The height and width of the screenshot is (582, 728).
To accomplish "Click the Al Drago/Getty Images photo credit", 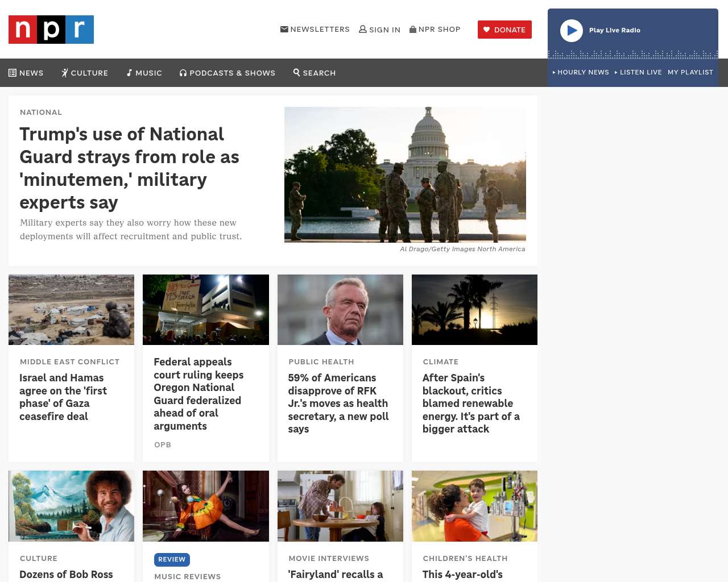I will point(462,249).
